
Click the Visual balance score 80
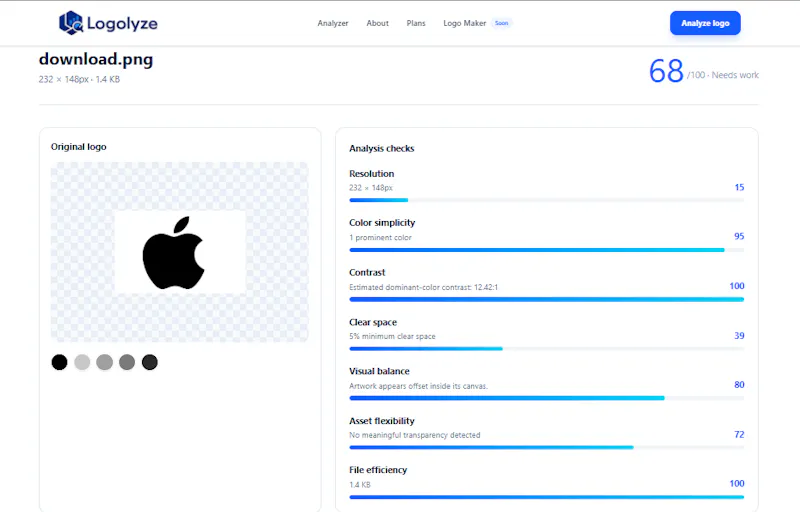coord(739,385)
